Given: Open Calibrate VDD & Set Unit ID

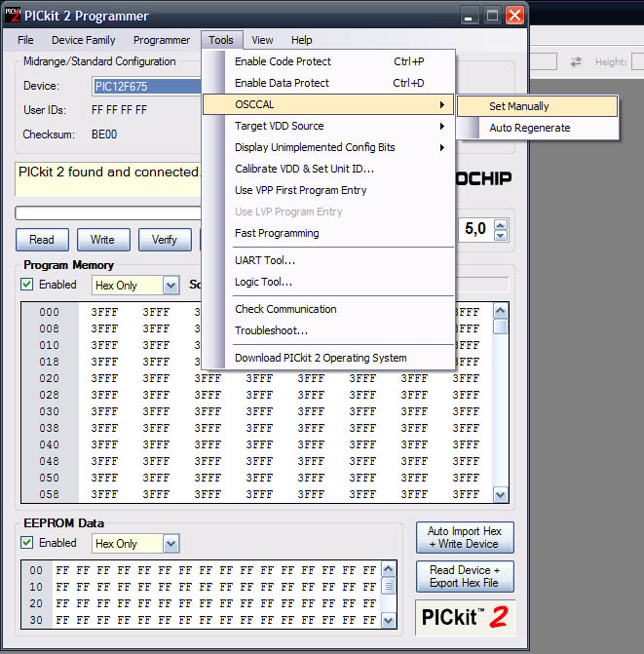Looking at the screenshot, I should [328, 169].
